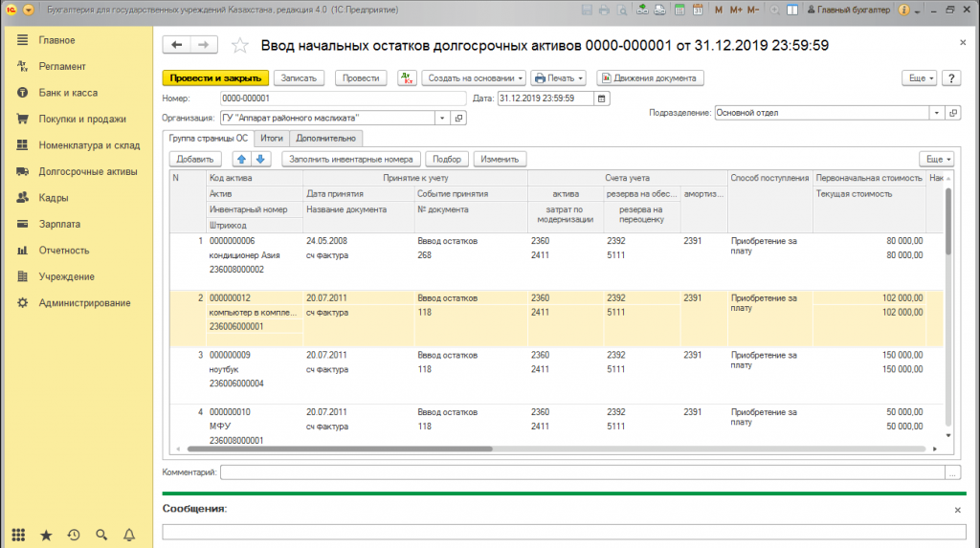Image resolution: width=980 pixels, height=548 pixels.
Task: Click notifications bell icon
Action: 129,535
